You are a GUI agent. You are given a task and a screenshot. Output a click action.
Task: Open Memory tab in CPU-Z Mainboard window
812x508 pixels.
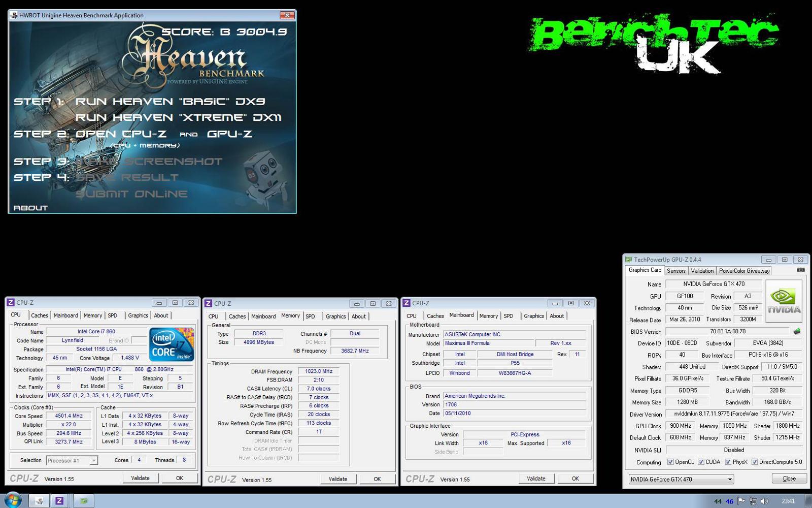488,316
